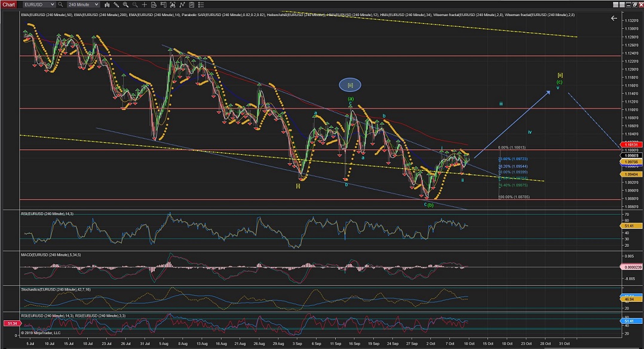Click the white left arrow on chart
This screenshot has width=644, height=349.
click(x=614, y=19)
